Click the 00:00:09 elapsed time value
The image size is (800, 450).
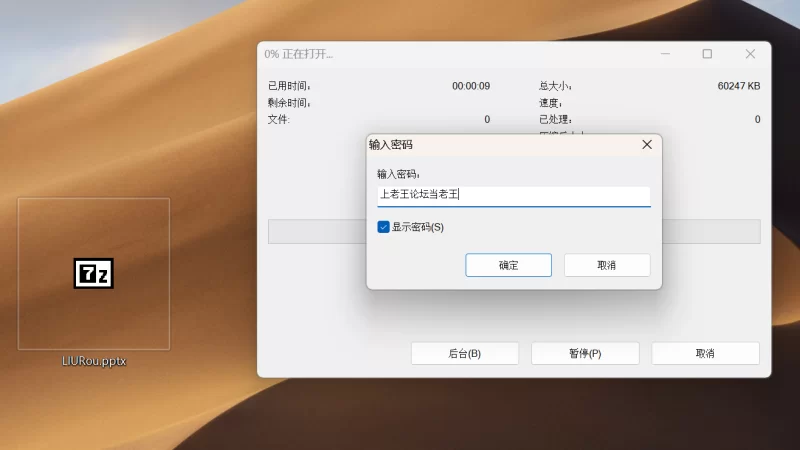(470, 86)
